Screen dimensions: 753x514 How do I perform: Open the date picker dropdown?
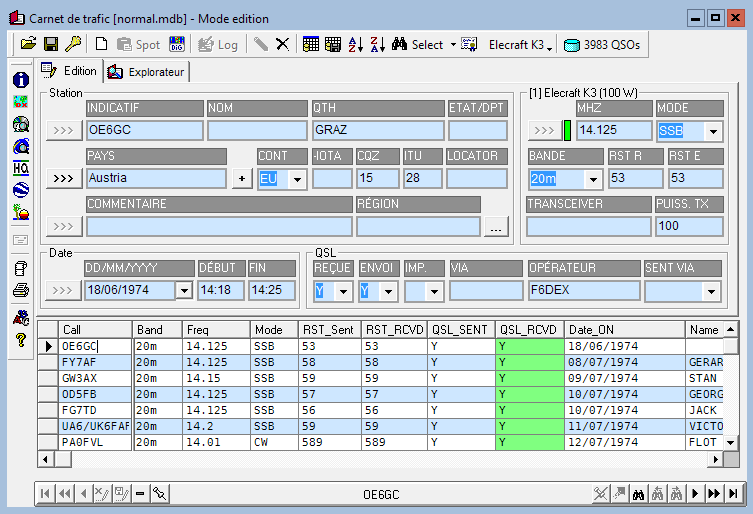coord(184,290)
